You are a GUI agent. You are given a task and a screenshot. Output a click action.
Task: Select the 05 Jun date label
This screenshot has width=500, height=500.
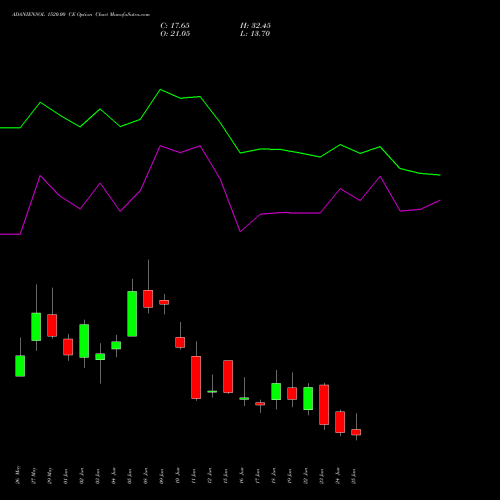tap(130, 476)
